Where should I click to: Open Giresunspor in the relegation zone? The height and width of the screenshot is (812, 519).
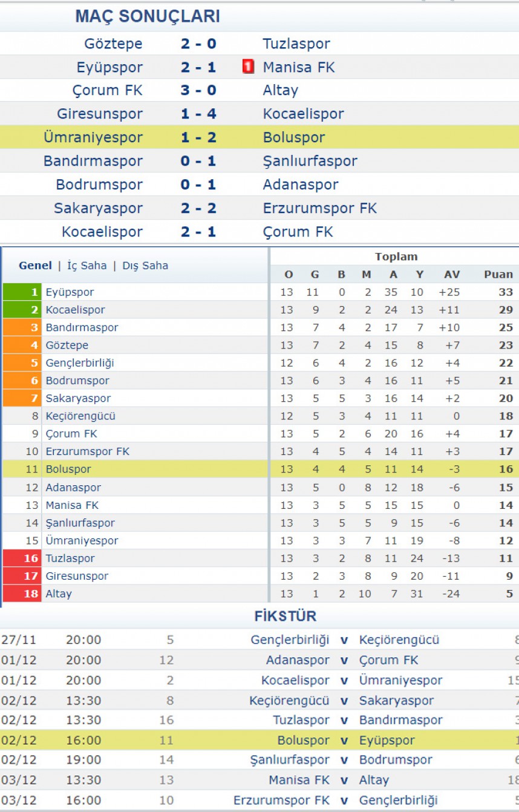(77, 576)
